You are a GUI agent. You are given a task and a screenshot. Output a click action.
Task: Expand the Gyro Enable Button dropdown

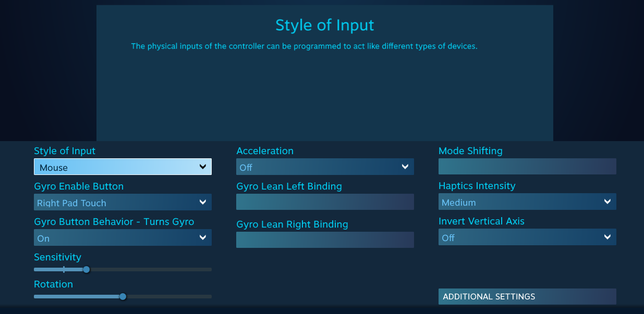pyautogui.click(x=123, y=202)
